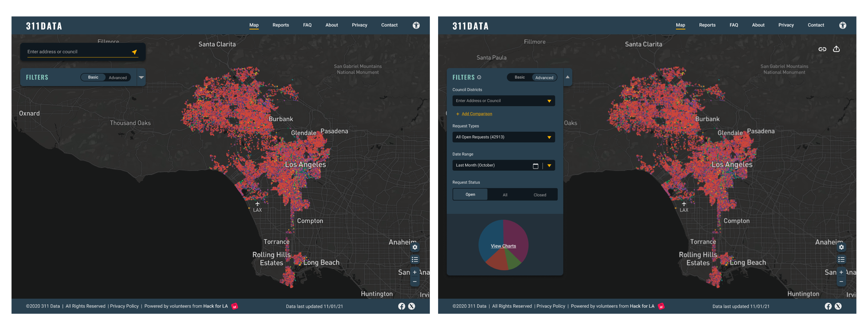The height and width of the screenshot is (329, 868).
Task: Expand the Filters panel in left screen
Action: 141,77
